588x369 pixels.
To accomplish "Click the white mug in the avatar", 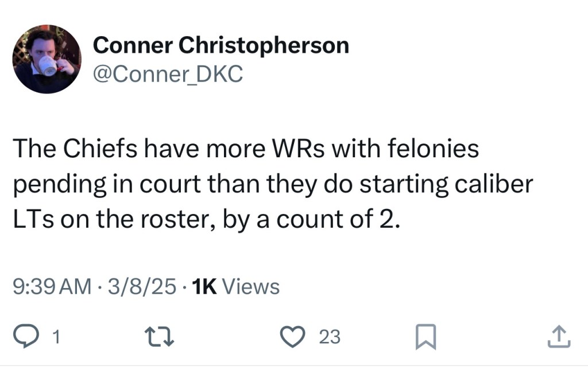I will pyautogui.click(x=47, y=64).
